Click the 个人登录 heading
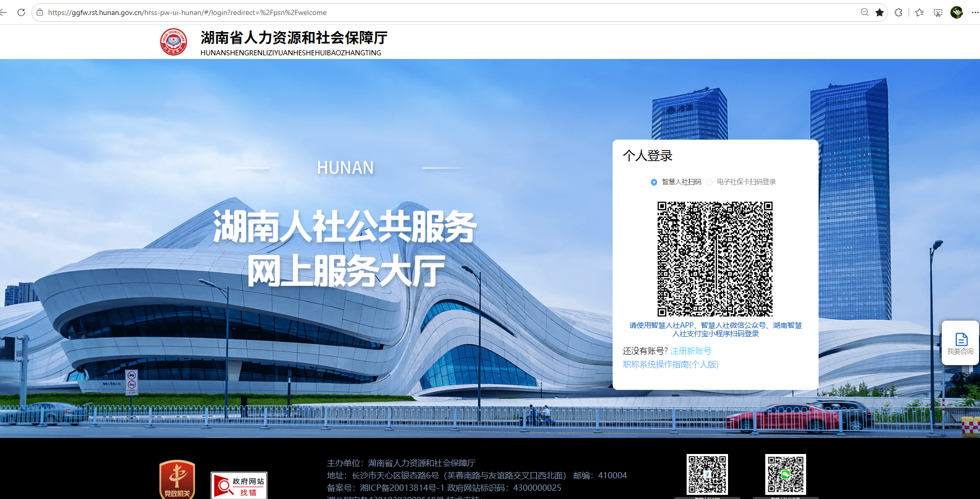Screen dimensions: 980x499 click(x=648, y=156)
